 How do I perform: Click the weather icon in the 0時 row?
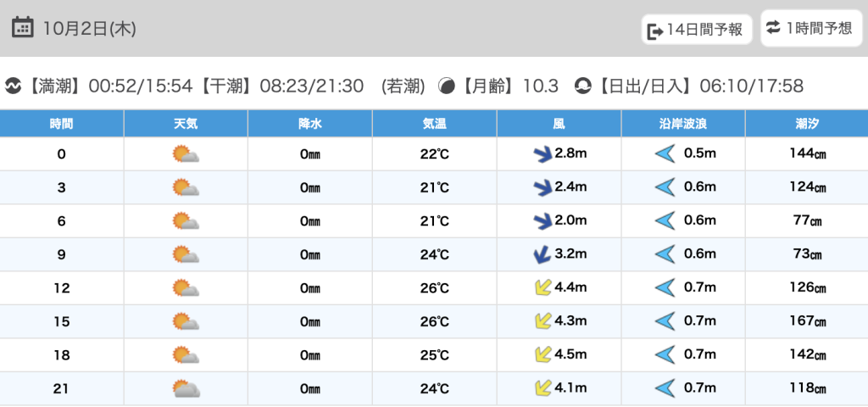point(186,154)
